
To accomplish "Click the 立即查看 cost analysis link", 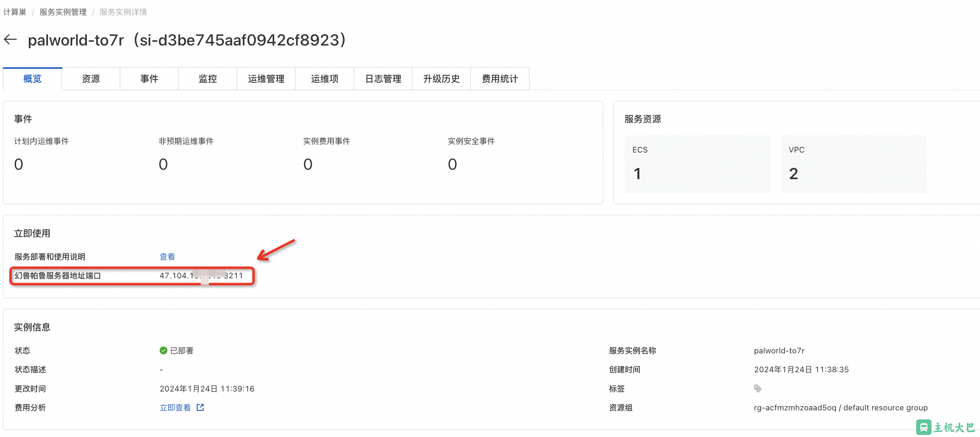I will click(x=175, y=407).
